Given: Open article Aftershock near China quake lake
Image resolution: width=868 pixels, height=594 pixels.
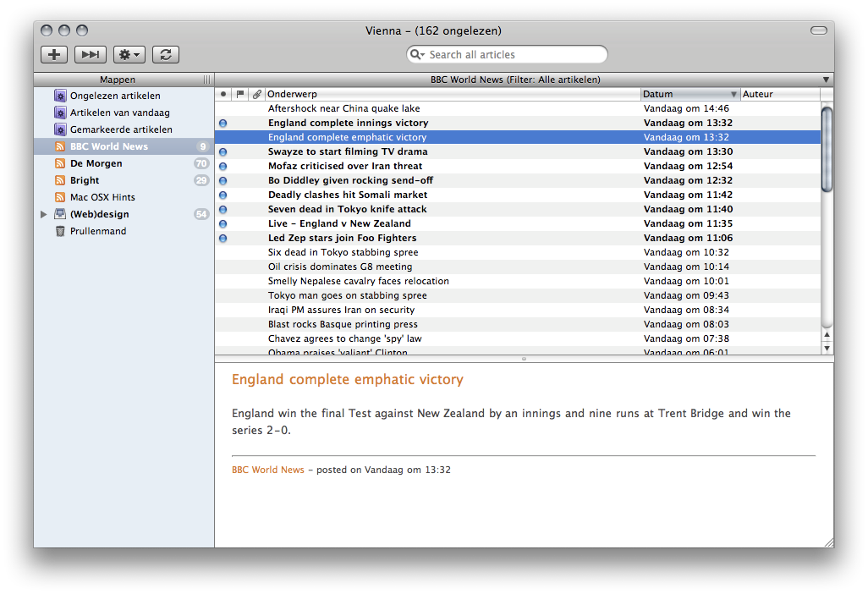Looking at the screenshot, I should 518,108.
